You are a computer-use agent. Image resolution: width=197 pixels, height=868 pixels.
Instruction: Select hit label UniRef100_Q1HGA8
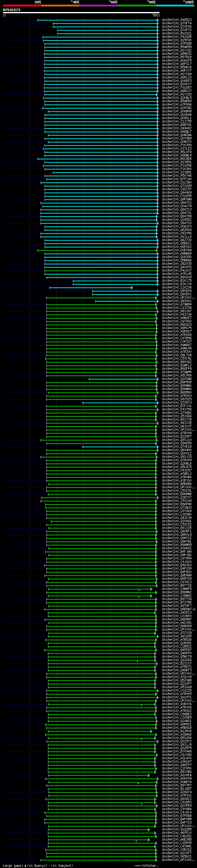177,115
